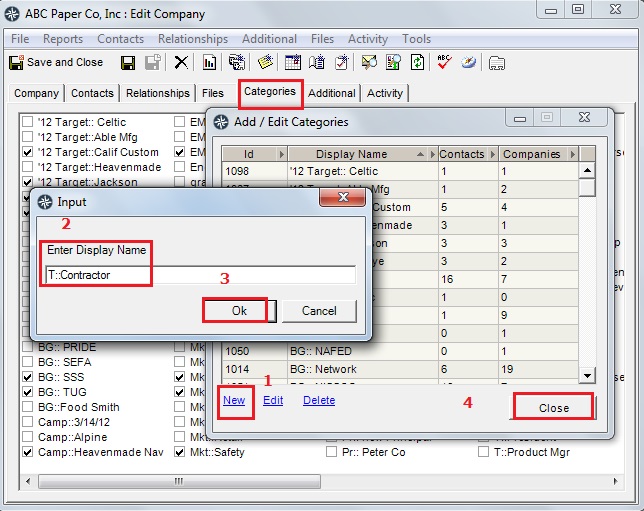Click the categories table scroll down arrow
The image size is (644, 511).
point(587,375)
